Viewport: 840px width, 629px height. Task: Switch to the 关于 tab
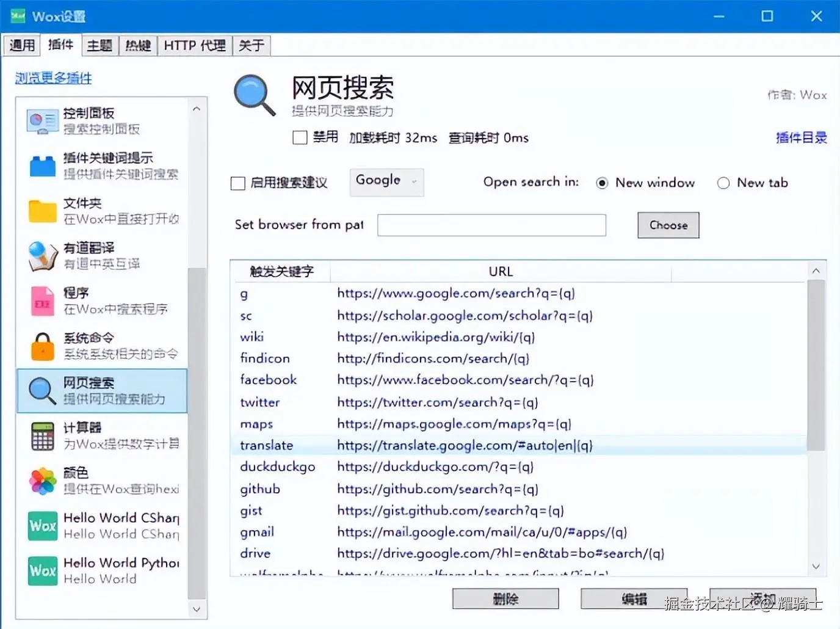(252, 45)
